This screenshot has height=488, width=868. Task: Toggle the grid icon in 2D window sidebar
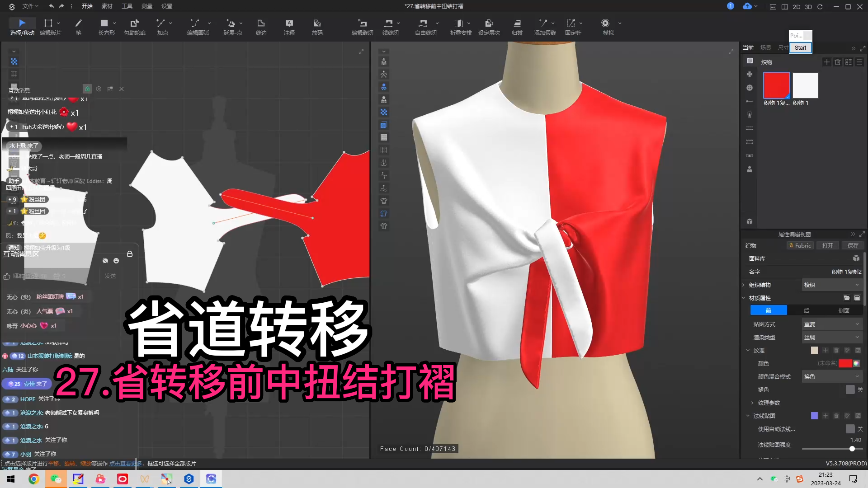[14, 74]
